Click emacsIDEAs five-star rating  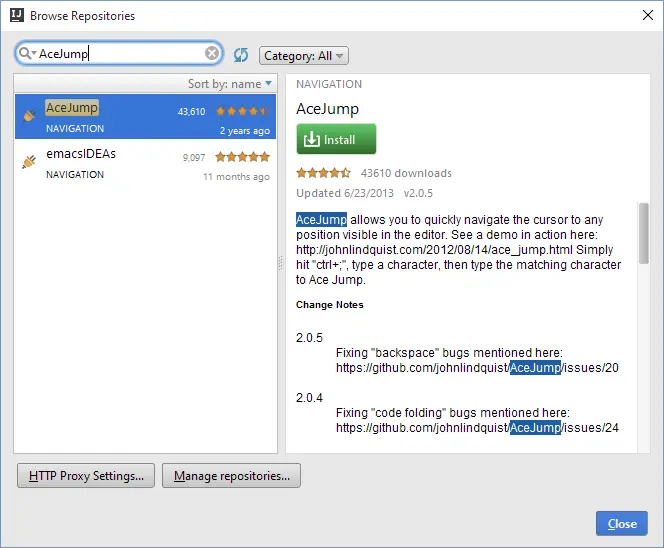pyautogui.click(x=243, y=157)
